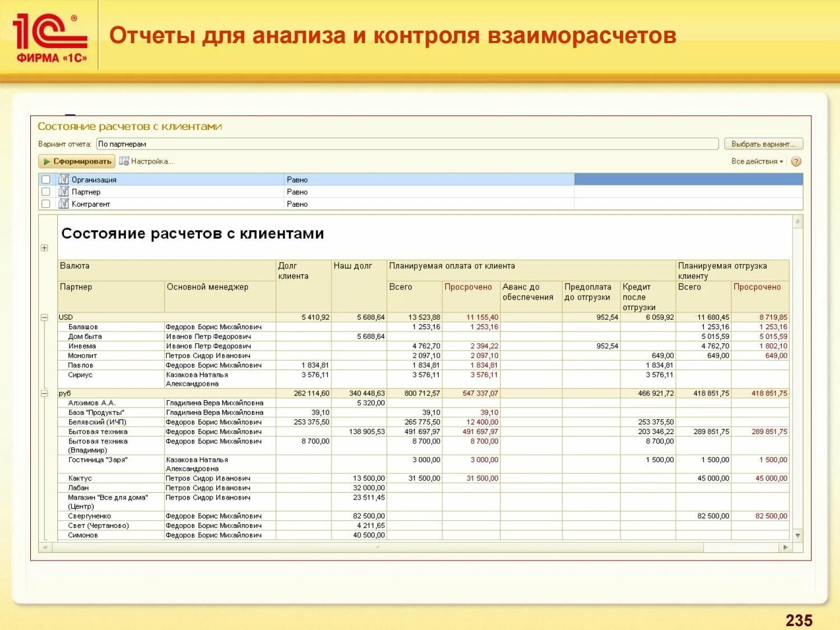Select Равно condition for Организация
Viewport: 840px width, 630px height.
(x=430, y=180)
